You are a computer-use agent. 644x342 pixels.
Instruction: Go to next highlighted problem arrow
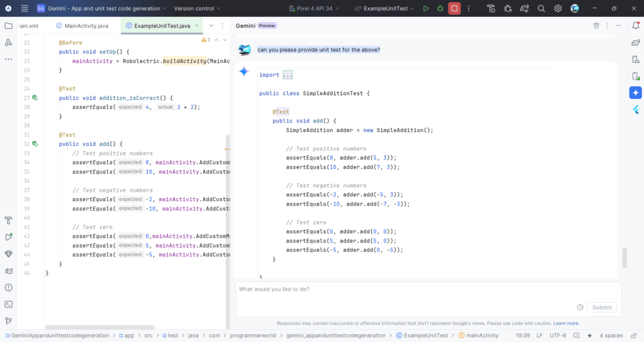pos(225,40)
